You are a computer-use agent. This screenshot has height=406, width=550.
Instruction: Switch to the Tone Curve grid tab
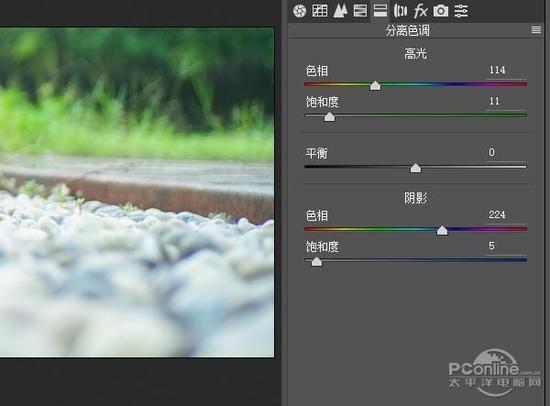[320, 11]
